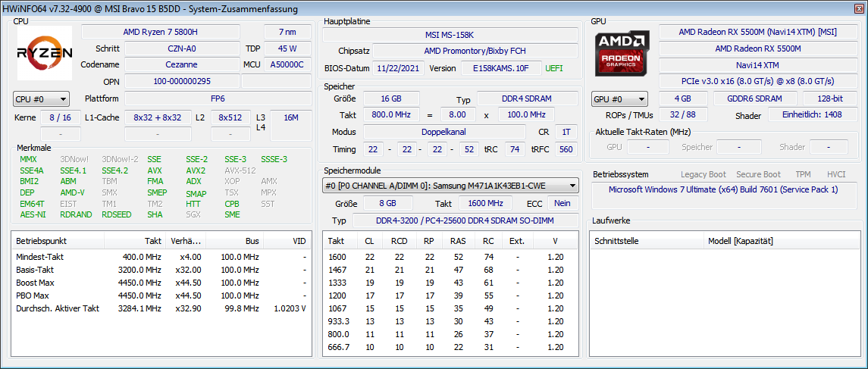
Task: Click the MSI MS-158K mainboard field
Action: point(450,35)
